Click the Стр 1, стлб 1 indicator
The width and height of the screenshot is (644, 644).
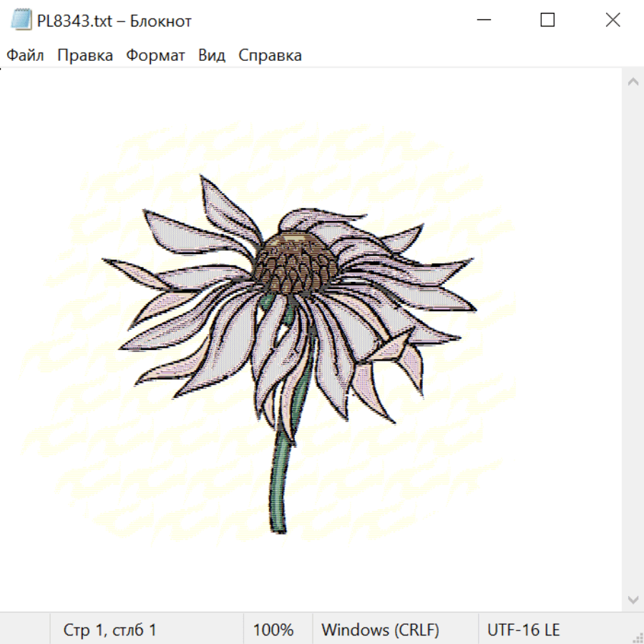pyautogui.click(x=110, y=630)
